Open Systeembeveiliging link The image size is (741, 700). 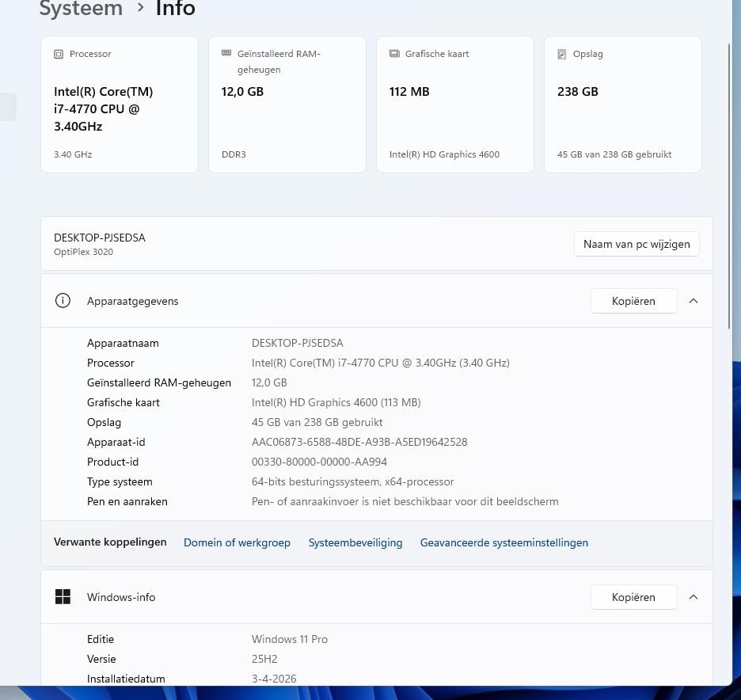355,542
